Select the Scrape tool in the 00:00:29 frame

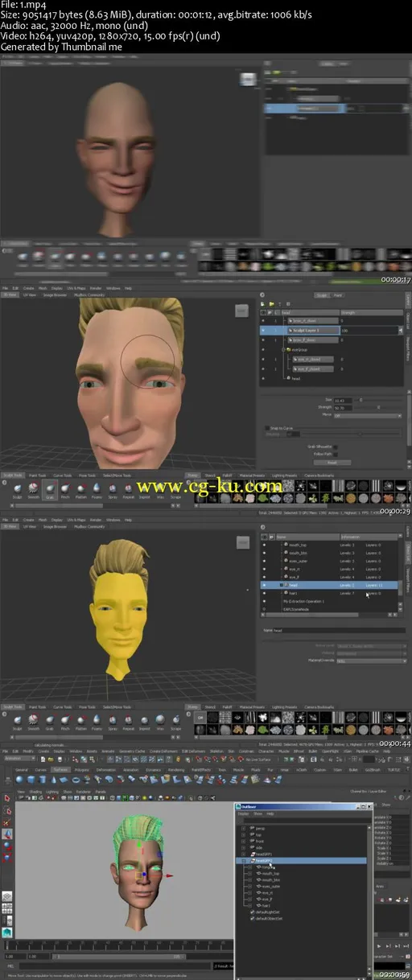pyautogui.click(x=175, y=488)
